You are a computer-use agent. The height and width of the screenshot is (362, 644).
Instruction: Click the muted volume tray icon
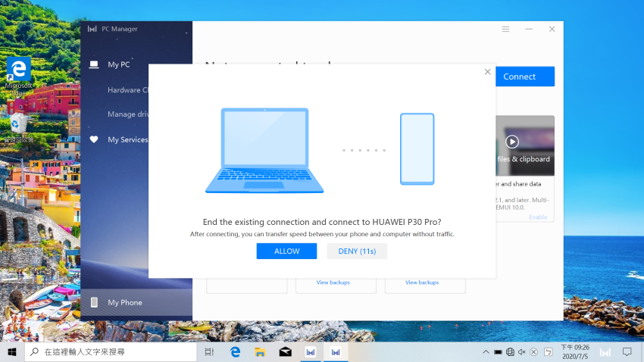click(522, 351)
